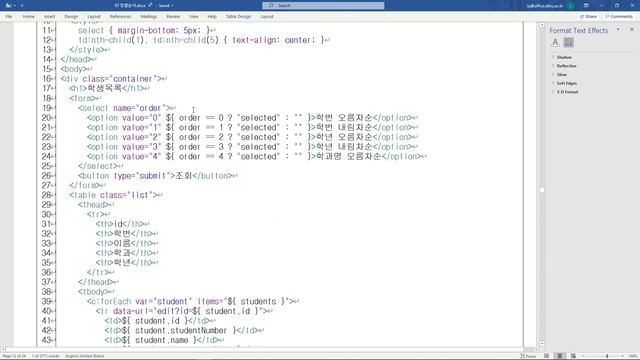Viewport: 640px width, 360px height.
Task: Click the word count in status bar
Action: [x=45, y=356]
